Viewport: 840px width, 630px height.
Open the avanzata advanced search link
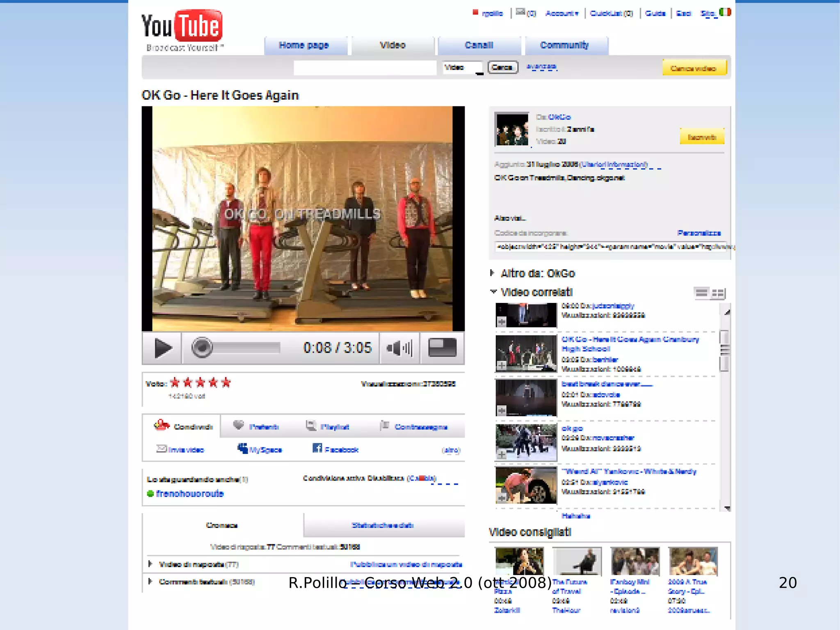click(541, 66)
